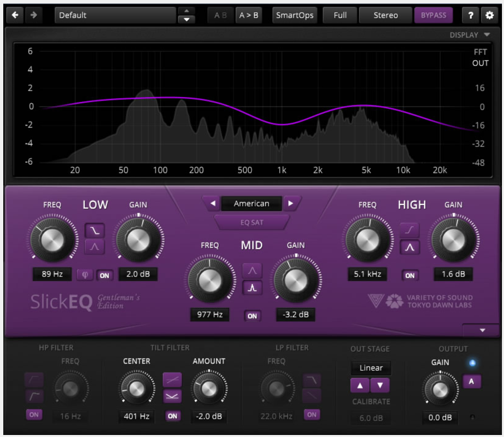Select the tilt filter slope icon
Image resolution: width=504 pixels, height=437 pixels.
click(x=172, y=380)
